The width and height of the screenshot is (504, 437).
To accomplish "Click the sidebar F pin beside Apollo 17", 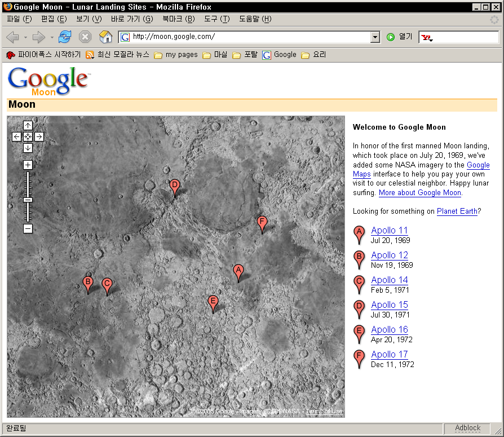I will [359, 359].
